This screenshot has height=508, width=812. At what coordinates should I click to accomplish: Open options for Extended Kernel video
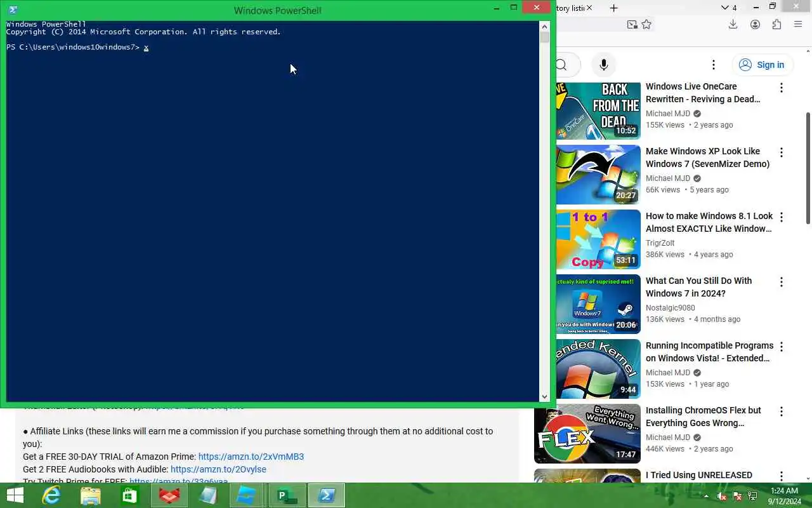[782, 347]
